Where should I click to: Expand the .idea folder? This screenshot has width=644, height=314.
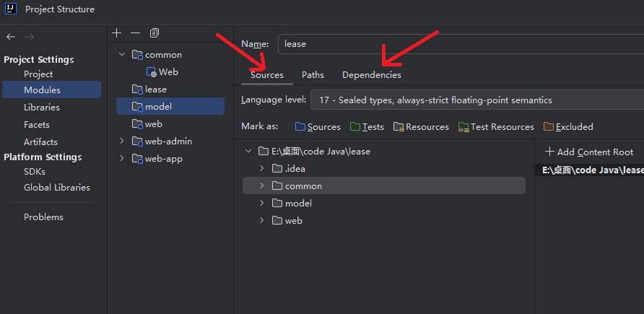[x=261, y=168]
